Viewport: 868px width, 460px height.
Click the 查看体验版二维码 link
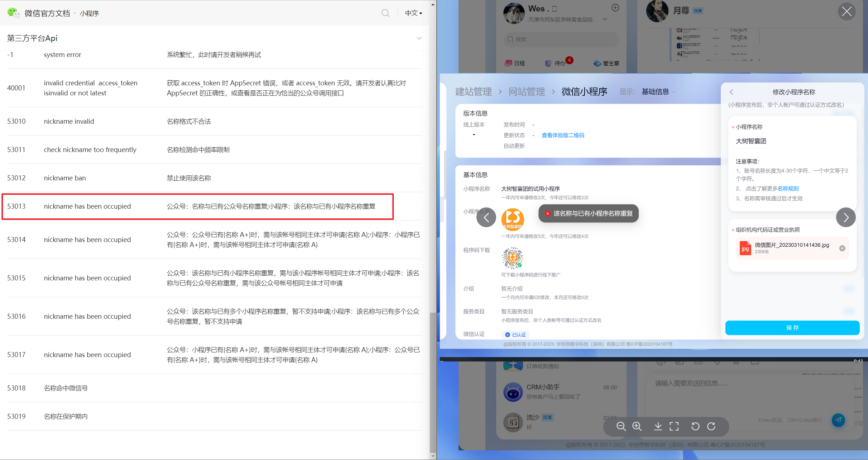click(563, 135)
